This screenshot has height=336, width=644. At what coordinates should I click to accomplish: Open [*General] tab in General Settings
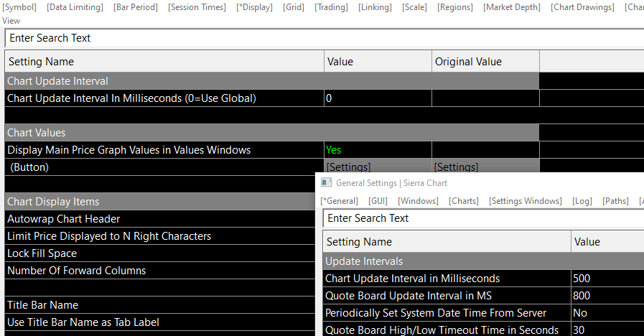point(340,201)
